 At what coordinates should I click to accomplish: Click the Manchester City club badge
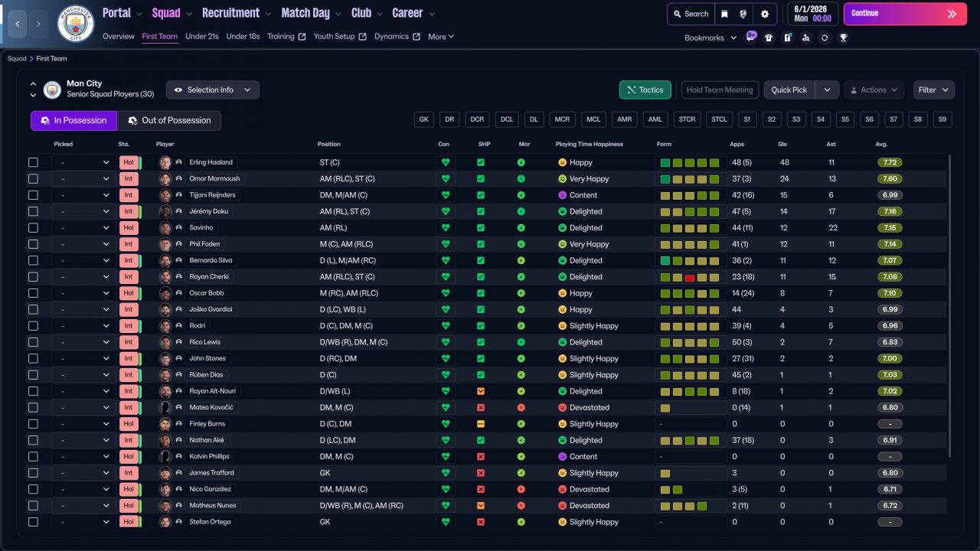[76, 24]
